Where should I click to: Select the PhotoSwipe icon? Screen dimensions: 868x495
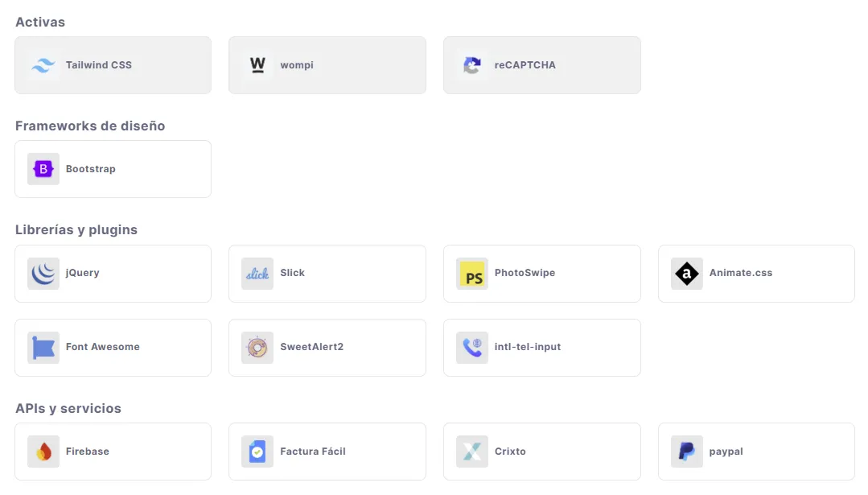(471, 273)
